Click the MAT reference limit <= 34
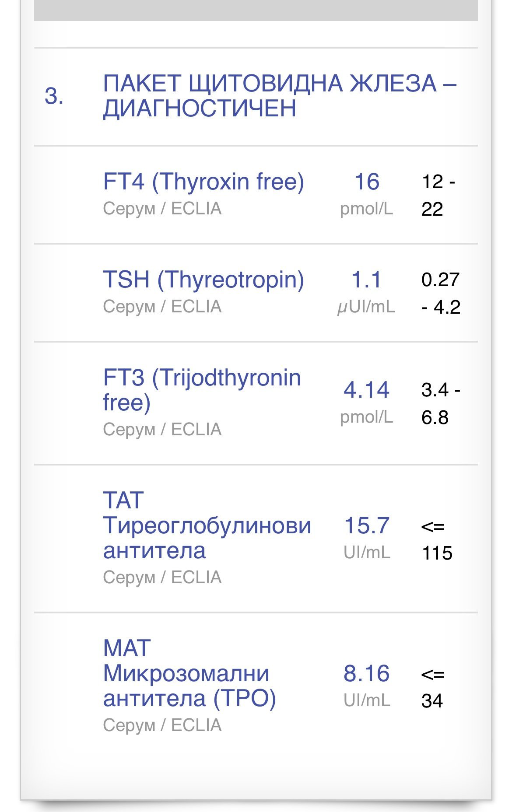Image resolution: width=512 pixels, height=812 pixels. [433, 687]
